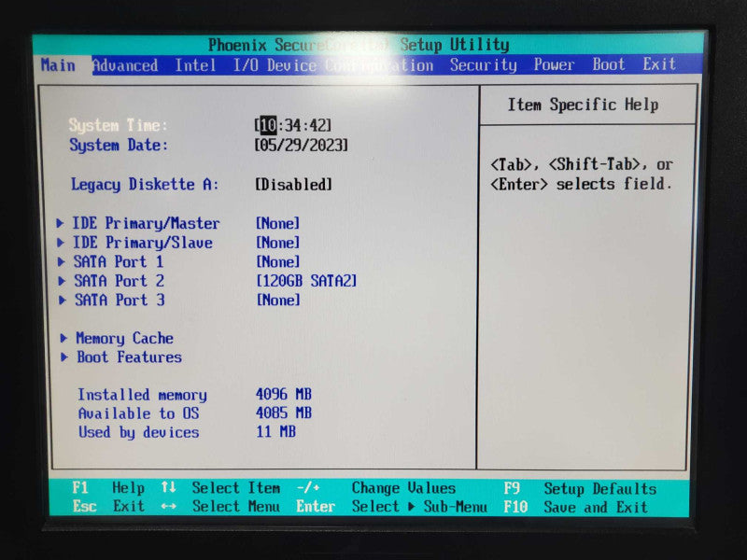Expand the SATA Port 1 arrow
This screenshot has width=747, height=560.
tap(61, 261)
